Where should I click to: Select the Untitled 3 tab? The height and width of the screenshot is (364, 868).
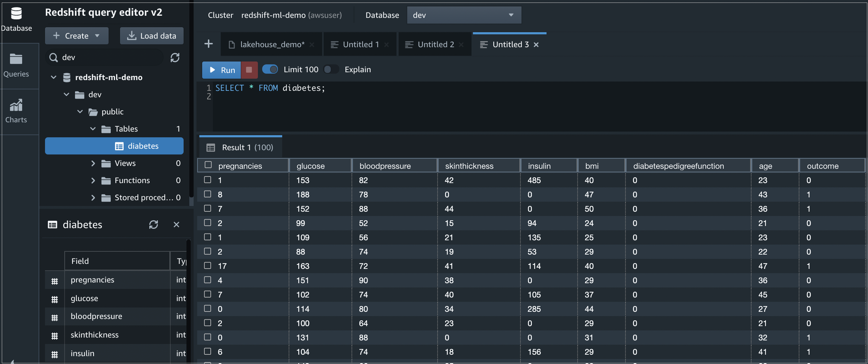point(510,44)
